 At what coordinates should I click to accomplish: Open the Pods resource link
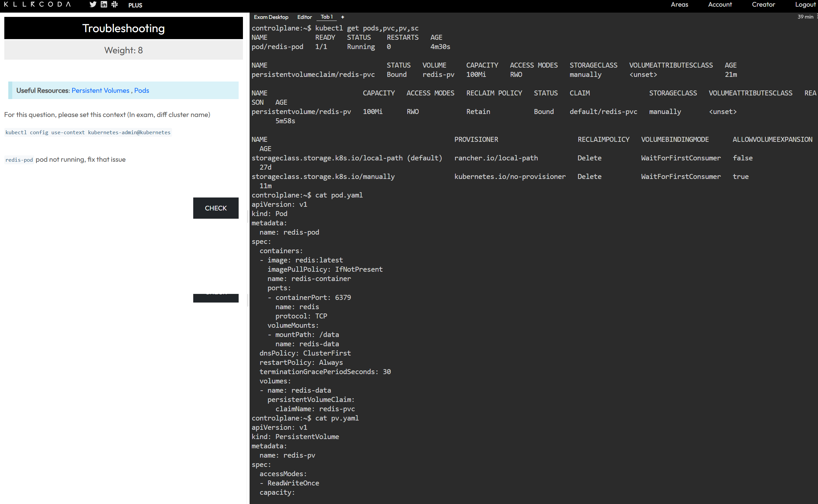click(x=141, y=90)
